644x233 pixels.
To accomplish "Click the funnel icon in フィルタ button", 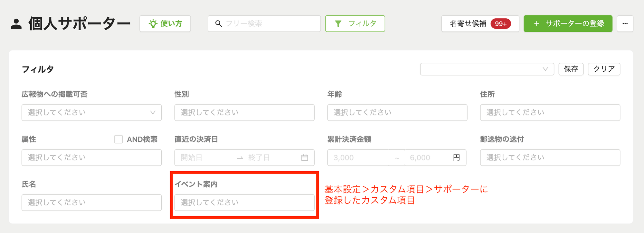I will 338,23.
